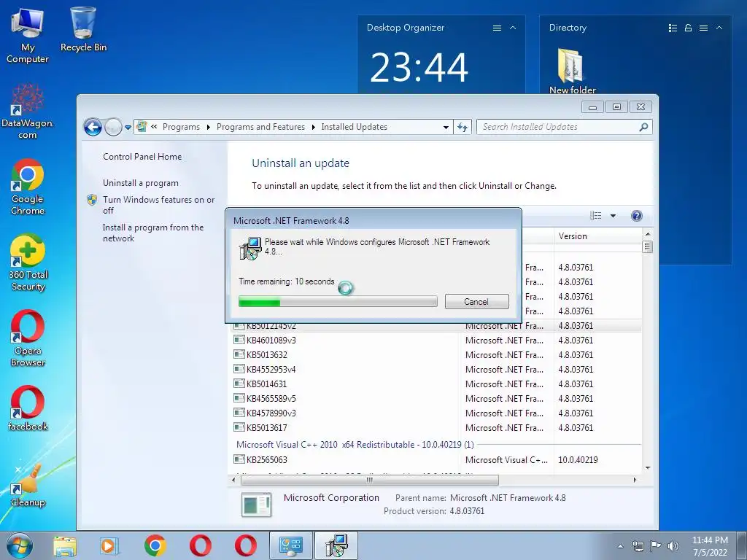The height and width of the screenshot is (560, 747).
Task: Open the facebook desktop shortcut
Action: 28,408
